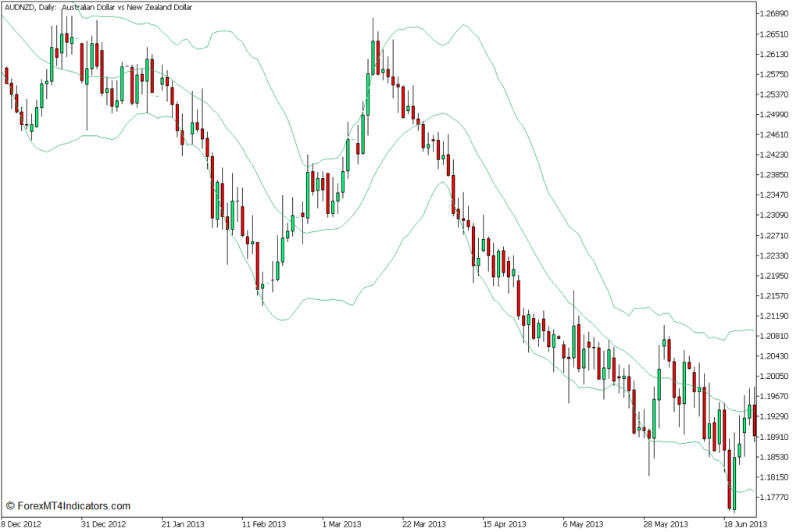Select the 31 Dec 2012 date label
800x532 pixels.
click(x=103, y=524)
